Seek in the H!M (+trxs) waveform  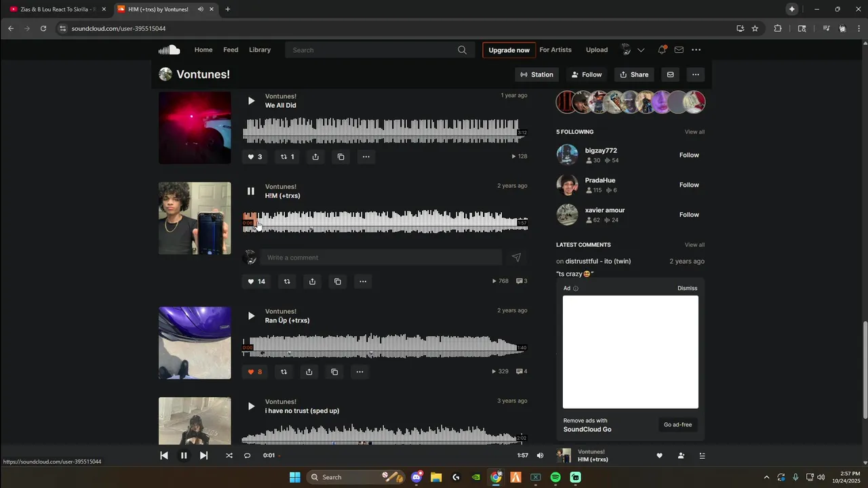coord(385,222)
